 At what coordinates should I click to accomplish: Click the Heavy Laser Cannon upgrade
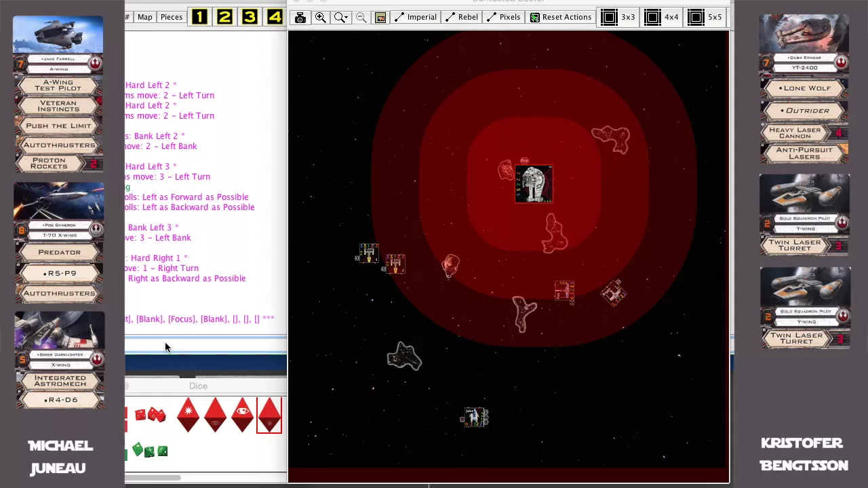(x=804, y=133)
